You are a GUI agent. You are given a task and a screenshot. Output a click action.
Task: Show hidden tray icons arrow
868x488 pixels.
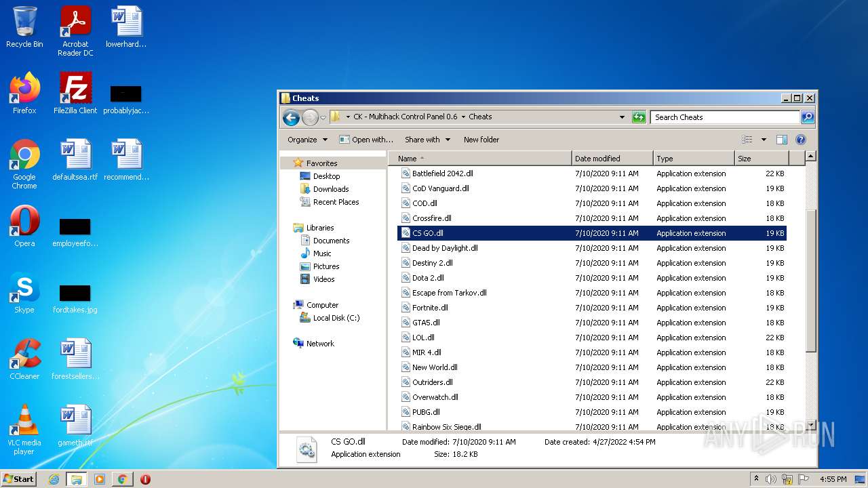coord(756,479)
